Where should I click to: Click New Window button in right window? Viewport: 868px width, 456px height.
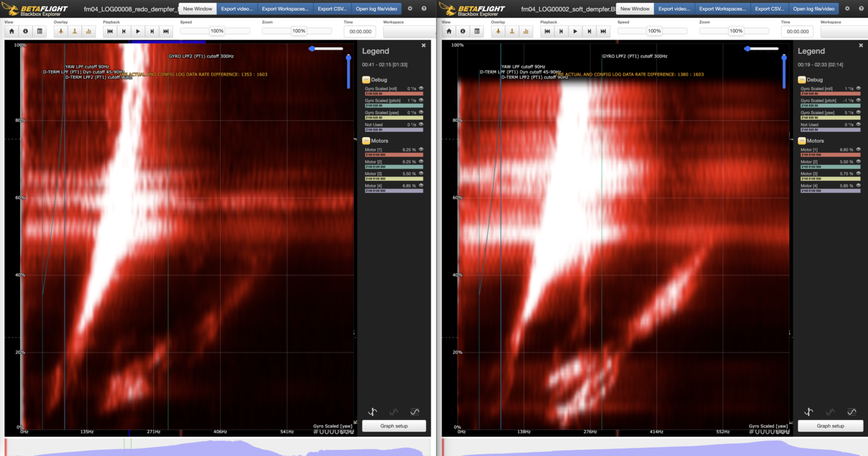pos(634,9)
